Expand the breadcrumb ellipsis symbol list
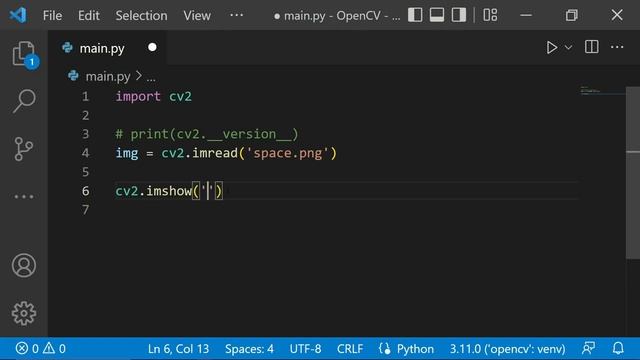 click(x=151, y=78)
